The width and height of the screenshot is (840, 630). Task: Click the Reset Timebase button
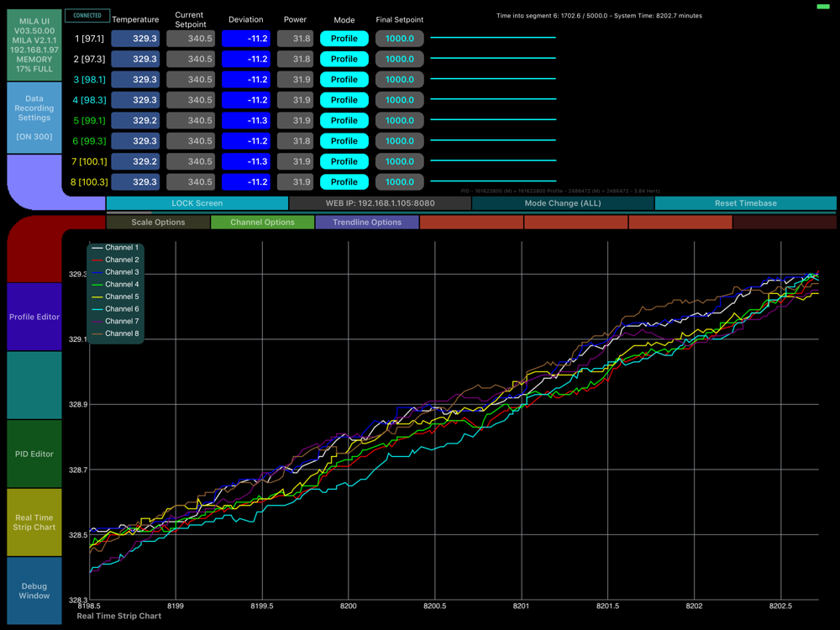click(x=746, y=203)
